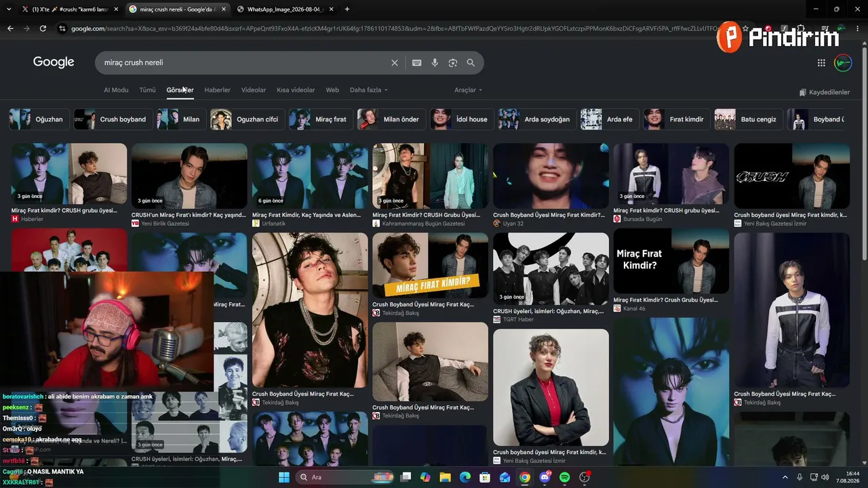The image size is (868, 488).
Task: Open volume control in system tray
Action: coord(825,477)
